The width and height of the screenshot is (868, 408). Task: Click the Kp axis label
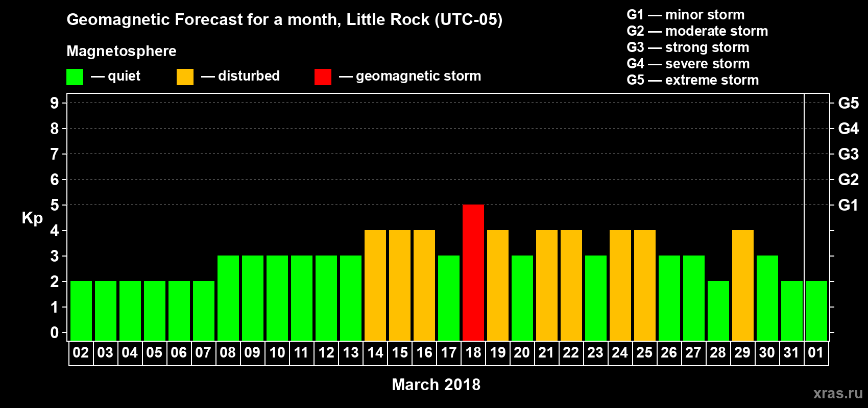click(x=32, y=218)
